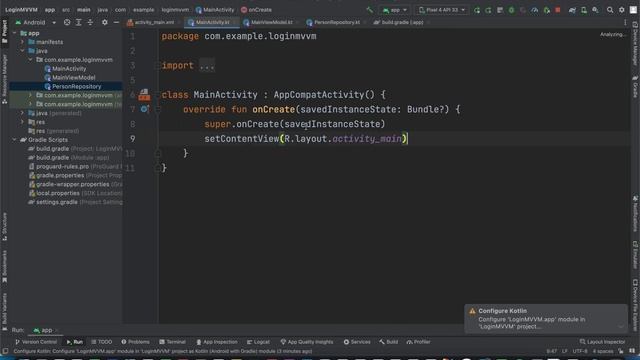Select local.properties file in the tree
The height and width of the screenshot is (360, 640).
pyautogui.click(x=75, y=193)
